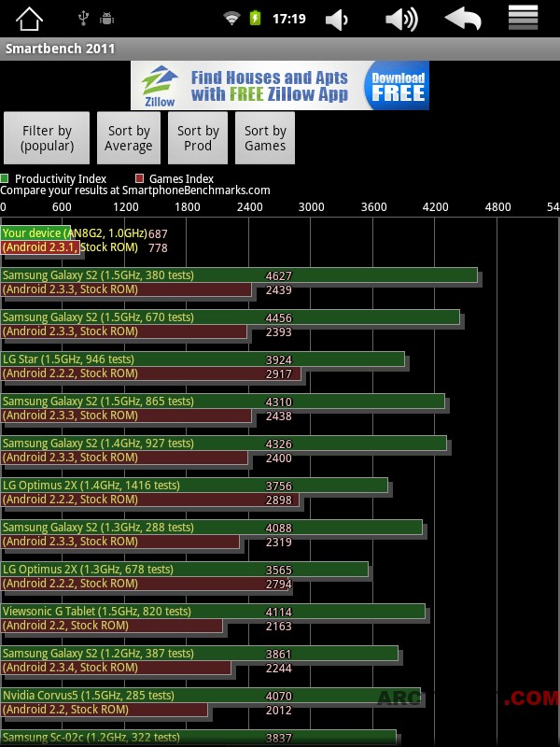
Task: Tap the 17:19 clock
Action: pyautogui.click(x=289, y=19)
